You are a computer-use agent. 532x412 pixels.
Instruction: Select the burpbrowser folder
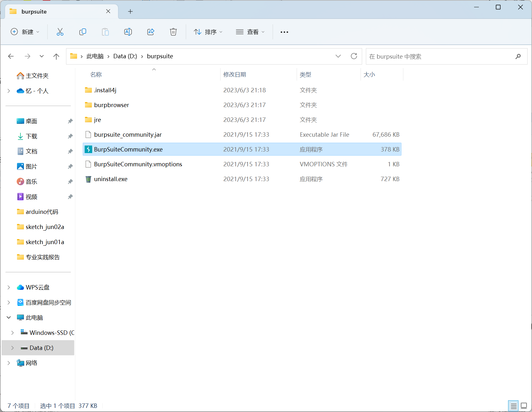coord(242,105)
